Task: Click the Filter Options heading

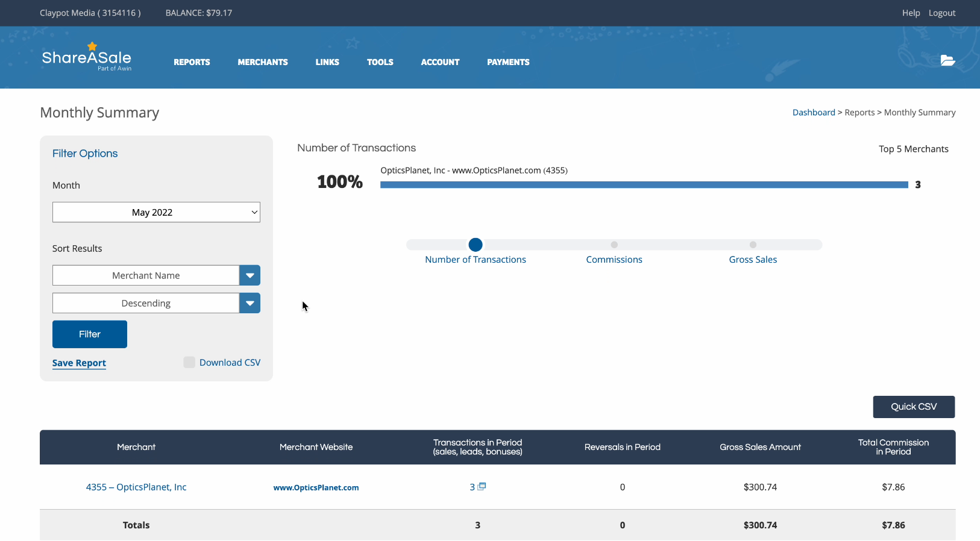Action: tap(85, 154)
